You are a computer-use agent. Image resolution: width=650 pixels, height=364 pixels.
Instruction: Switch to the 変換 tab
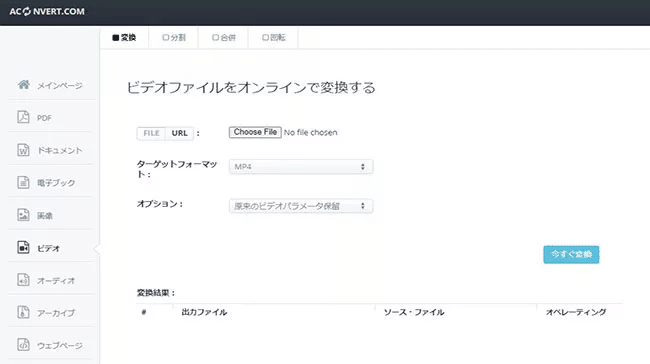coord(124,38)
